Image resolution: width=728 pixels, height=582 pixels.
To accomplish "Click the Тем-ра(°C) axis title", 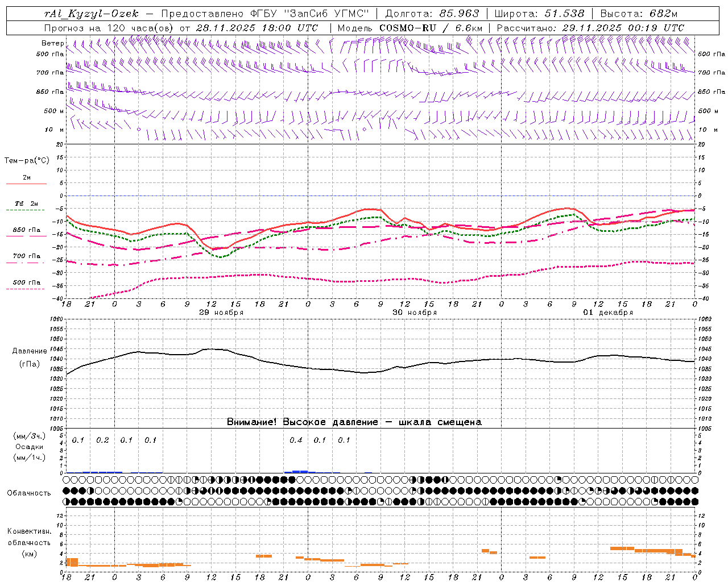I will pyautogui.click(x=27, y=160).
